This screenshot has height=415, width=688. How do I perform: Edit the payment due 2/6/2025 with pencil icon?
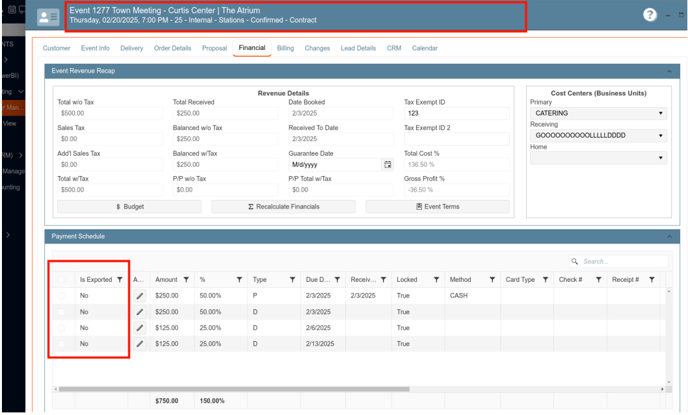pos(140,328)
